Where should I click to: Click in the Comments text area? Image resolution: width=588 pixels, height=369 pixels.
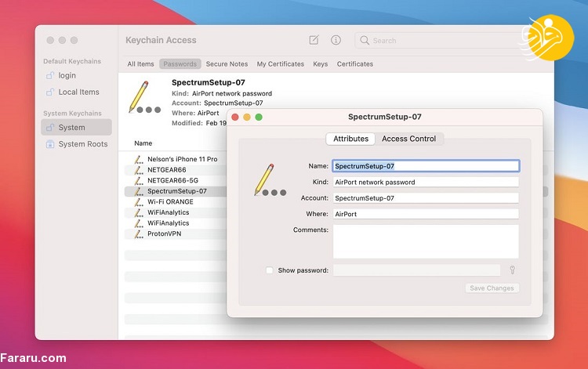tap(426, 241)
